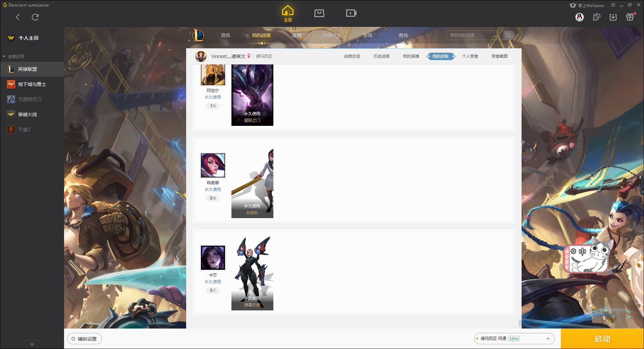Open the 历史战绩 sub-tab

(381, 56)
